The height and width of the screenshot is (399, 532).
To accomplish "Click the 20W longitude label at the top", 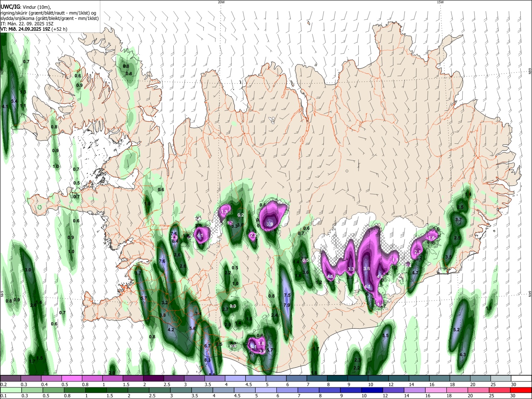I will click(x=221, y=2).
